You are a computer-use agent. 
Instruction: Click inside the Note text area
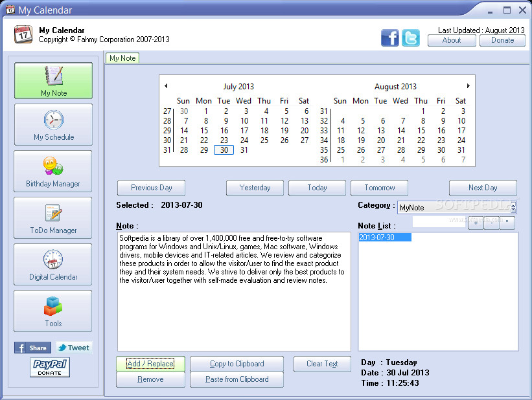click(x=234, y=291)
